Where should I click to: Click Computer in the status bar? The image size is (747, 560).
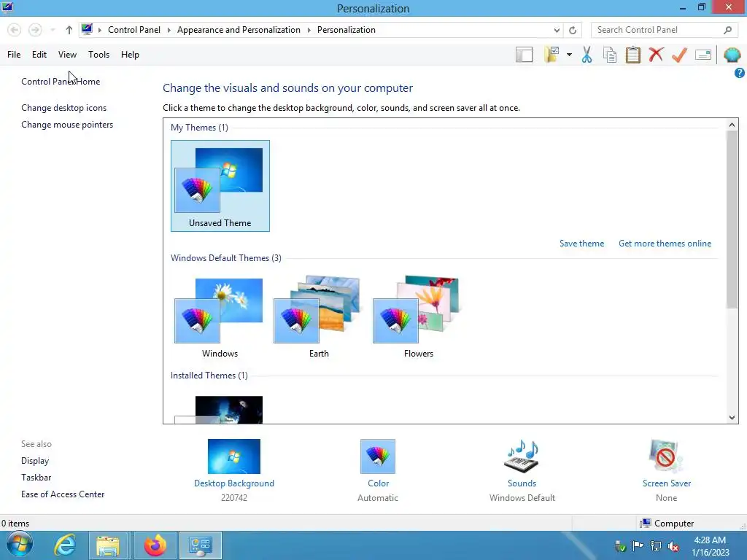click(x=667, y=524)
